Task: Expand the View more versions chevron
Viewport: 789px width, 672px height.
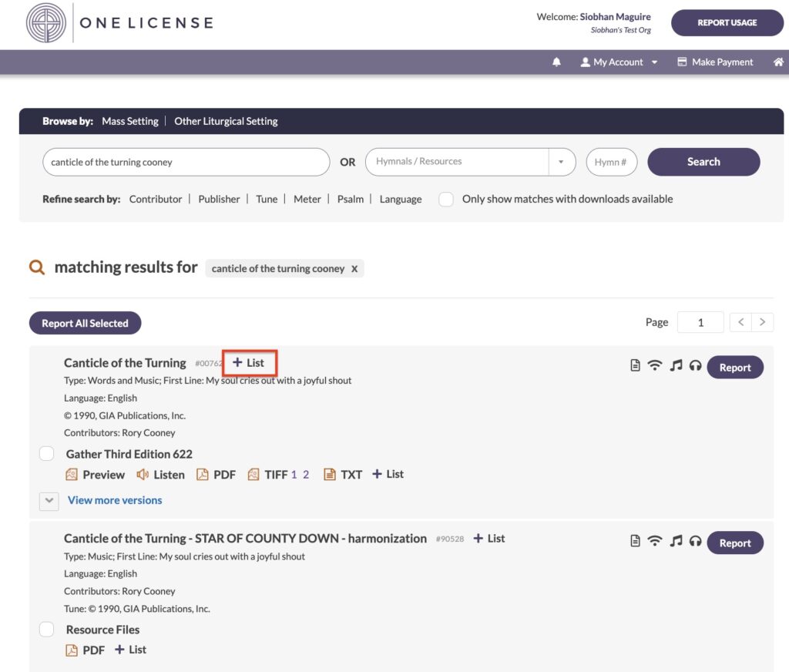Action: pyautogui.click(x=49, y=501)
